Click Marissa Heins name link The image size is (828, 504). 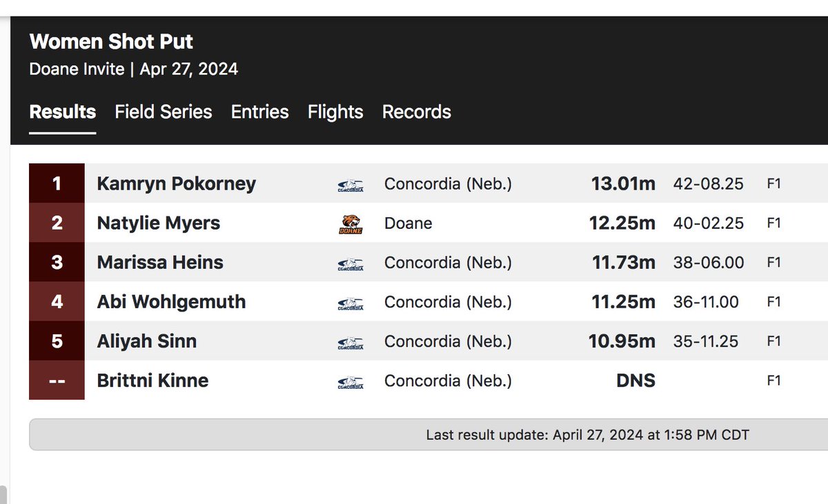(x=160, y=262)
